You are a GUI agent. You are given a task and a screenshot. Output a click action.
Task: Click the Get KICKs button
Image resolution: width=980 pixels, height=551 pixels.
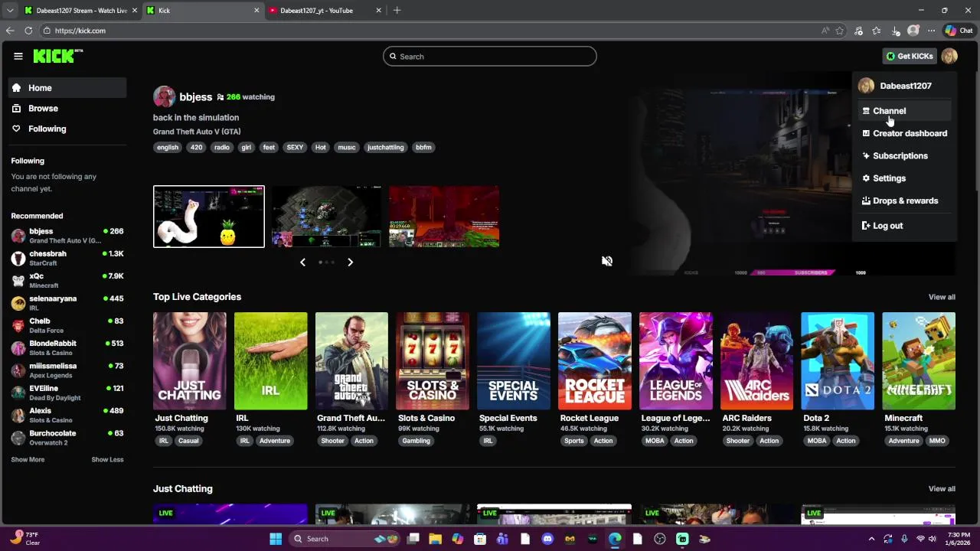(910, 56)
